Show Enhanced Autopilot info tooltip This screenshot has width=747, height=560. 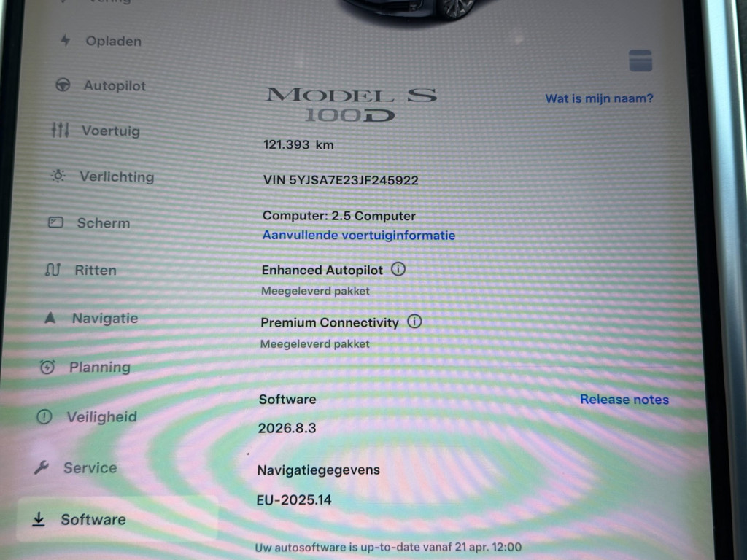click(398, 269)
